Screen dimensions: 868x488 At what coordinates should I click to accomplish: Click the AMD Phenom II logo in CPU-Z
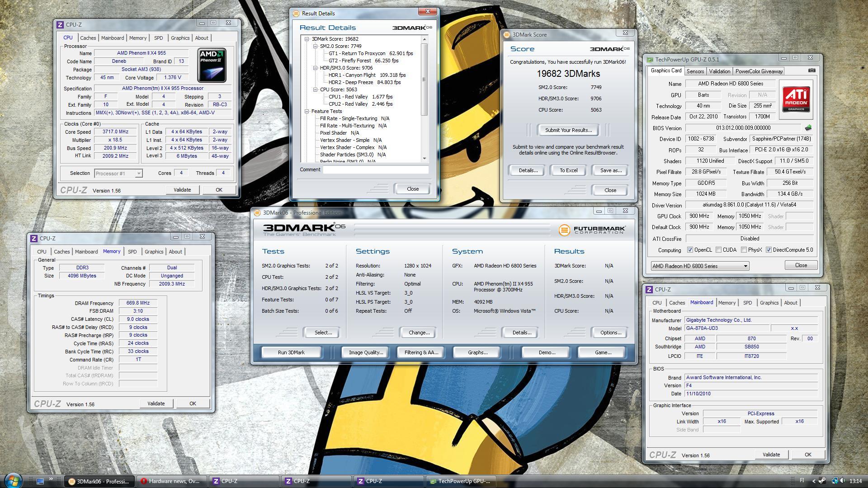(212, 66)
